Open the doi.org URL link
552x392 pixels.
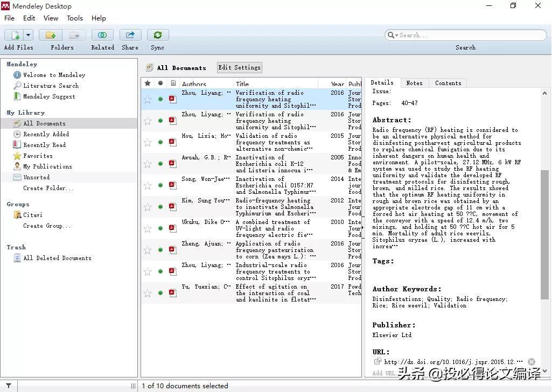pyautogui.click(x=453, y=362)
